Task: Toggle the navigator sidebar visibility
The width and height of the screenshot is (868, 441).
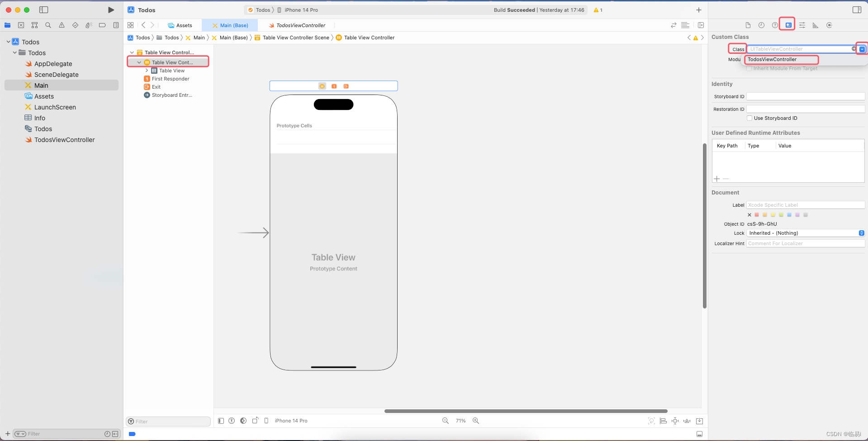Action: [44, 10]
